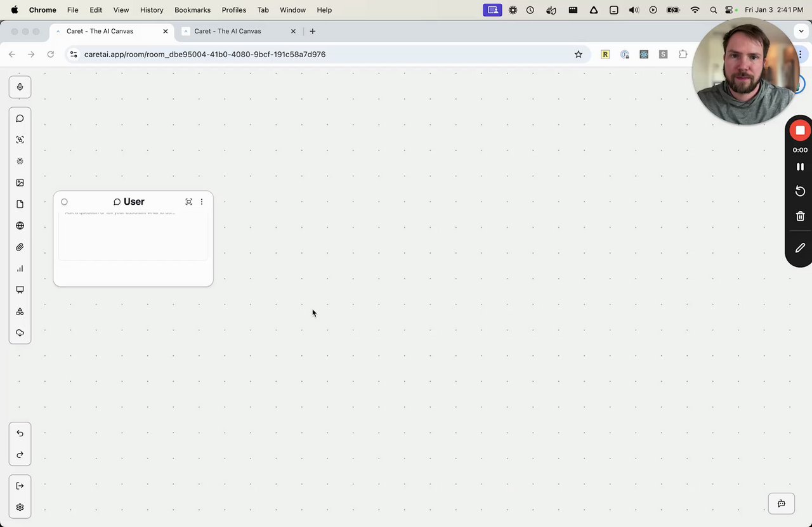Image resolution: width=812 pixels, height=527 pixels.
Task: Open a new browser tab
Action: click(312, 31)
